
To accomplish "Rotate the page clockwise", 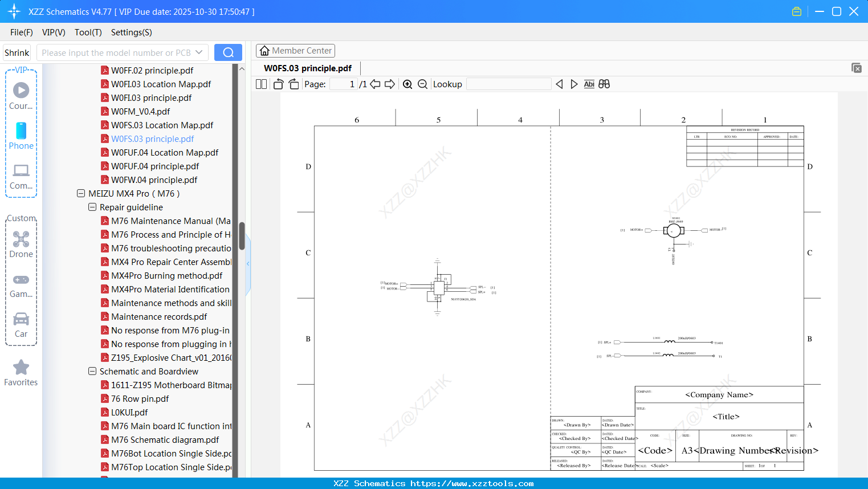I will pos(293,84).
